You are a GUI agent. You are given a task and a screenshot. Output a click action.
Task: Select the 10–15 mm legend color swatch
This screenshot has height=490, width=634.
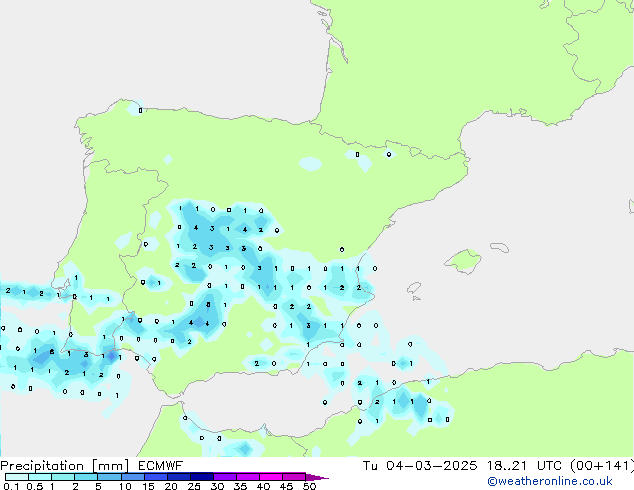(132, 477)
